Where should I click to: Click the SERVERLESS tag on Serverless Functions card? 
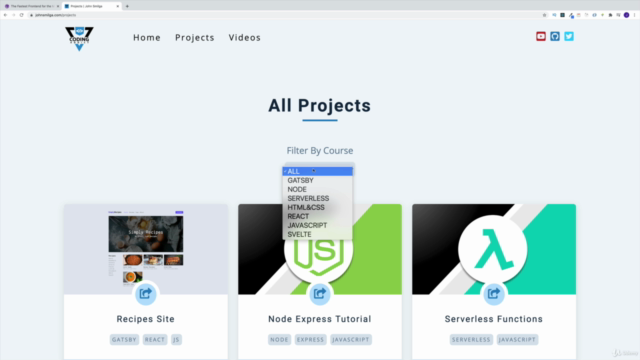[x=471, y=340]
